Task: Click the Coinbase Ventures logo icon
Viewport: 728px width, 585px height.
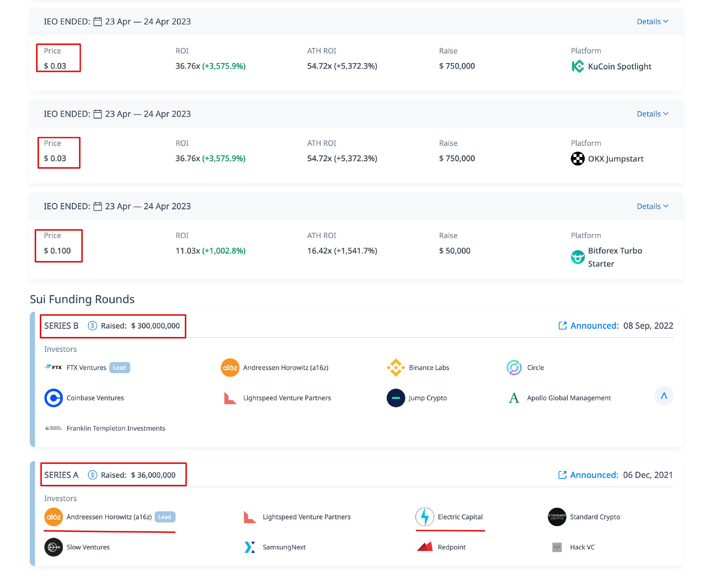Action: click(53, 398)
